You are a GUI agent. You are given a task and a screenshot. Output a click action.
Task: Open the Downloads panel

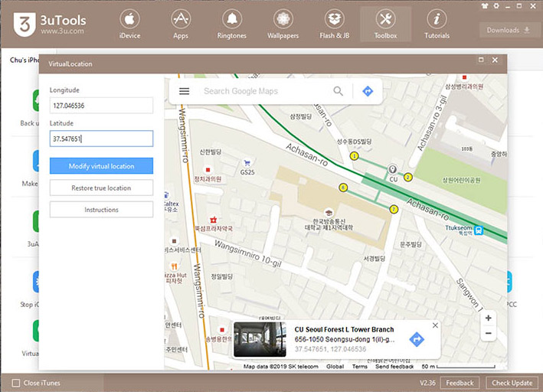pos(508,30)
